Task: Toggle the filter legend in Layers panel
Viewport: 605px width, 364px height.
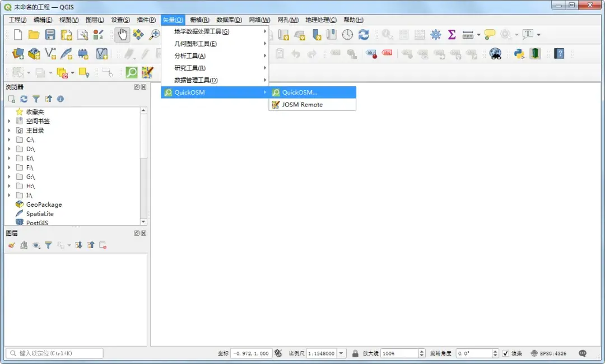Action: click(x=49, y=245)
